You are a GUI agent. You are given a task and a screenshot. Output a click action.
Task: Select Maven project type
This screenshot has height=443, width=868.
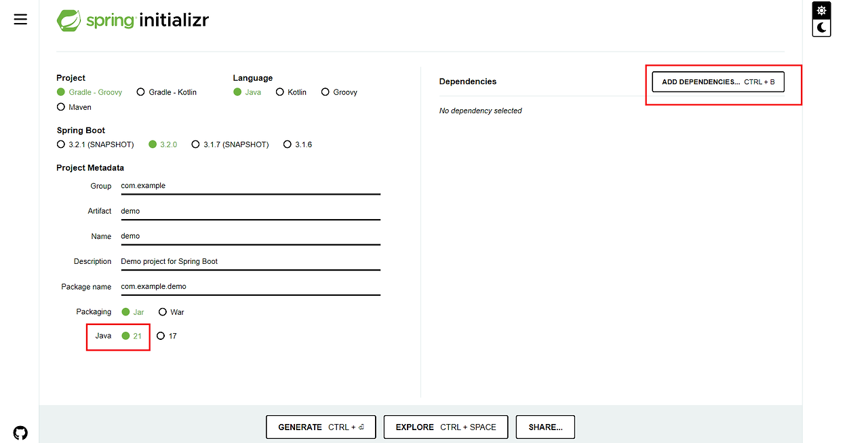coord(75,107)
